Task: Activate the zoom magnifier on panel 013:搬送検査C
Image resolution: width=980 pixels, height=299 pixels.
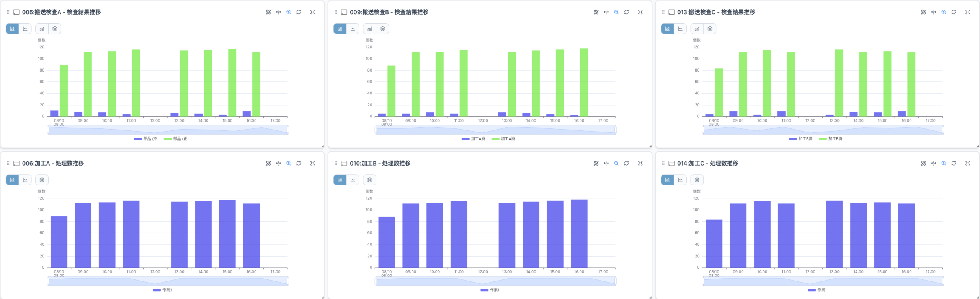Action: (944, 12)
